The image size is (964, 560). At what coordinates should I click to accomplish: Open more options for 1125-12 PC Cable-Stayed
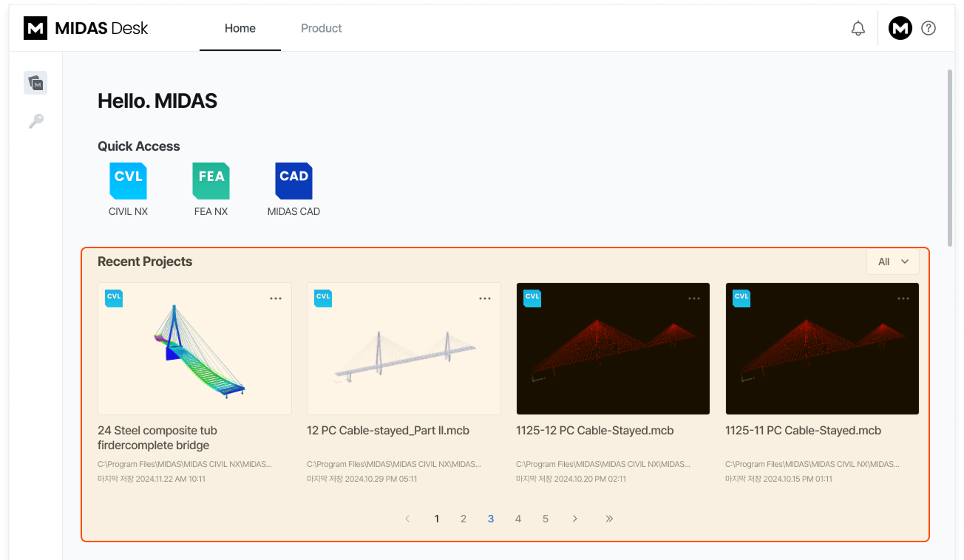694,298
